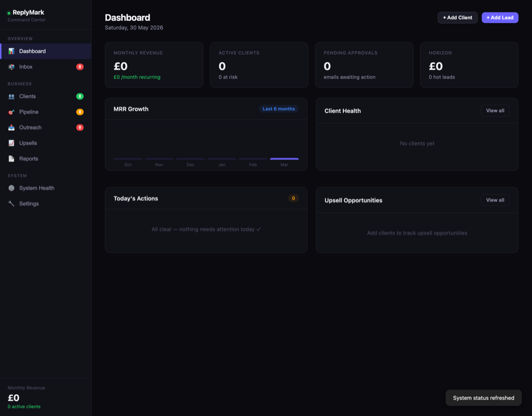Image resolution: width=532 pixels, height=416 pixels.
Task: Click the 'Nov' month label
Action: coord(159,165)
